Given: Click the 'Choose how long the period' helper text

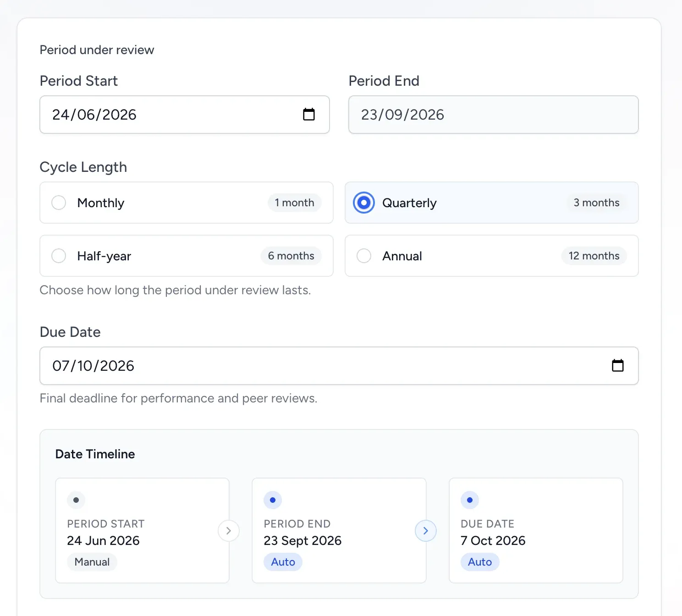Looking at the screenshot, I should (176, 290).
